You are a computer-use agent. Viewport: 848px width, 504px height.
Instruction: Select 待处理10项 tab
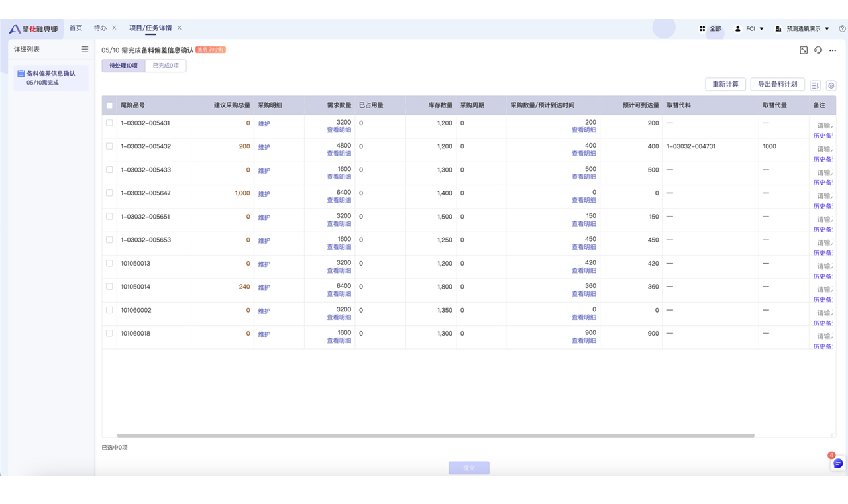click(124, 66)
